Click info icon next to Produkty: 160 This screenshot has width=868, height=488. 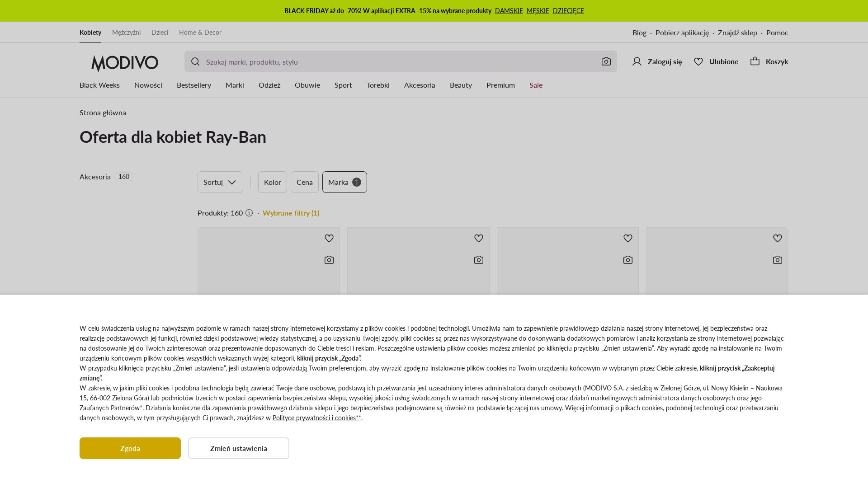[249, 213]
